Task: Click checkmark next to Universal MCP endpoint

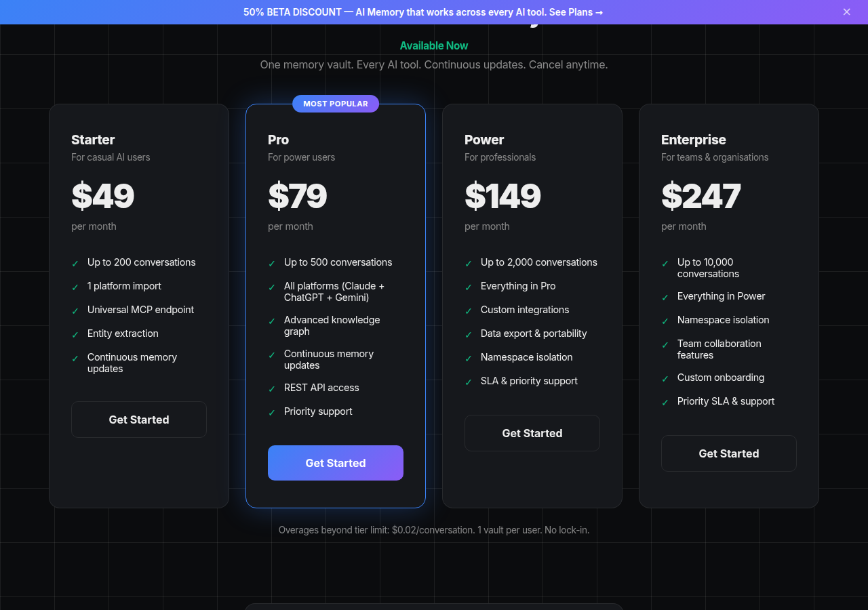Action: pyautogui.click(x=75, y=310)
